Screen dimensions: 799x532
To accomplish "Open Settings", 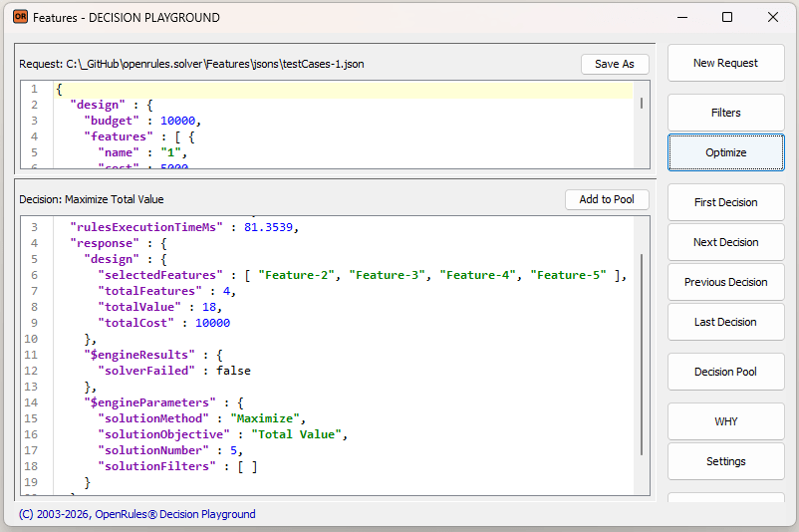I will tap(725, 461).
